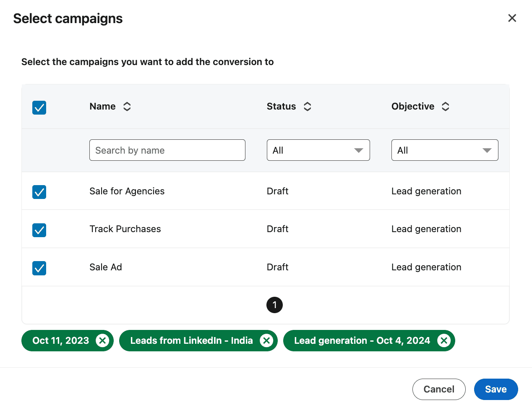
Task: Click the Sale for Agencies campaign name
Action: [127, 191]
